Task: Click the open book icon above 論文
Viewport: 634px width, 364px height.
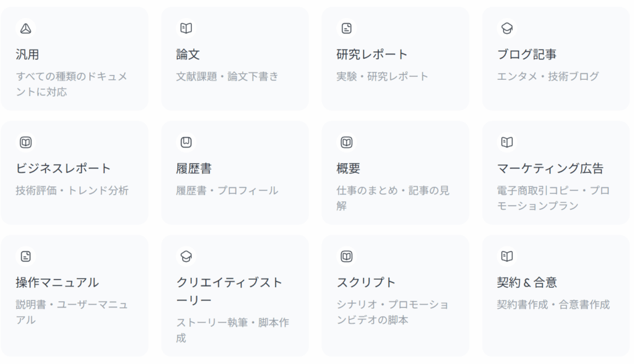Action: (186, 28)
